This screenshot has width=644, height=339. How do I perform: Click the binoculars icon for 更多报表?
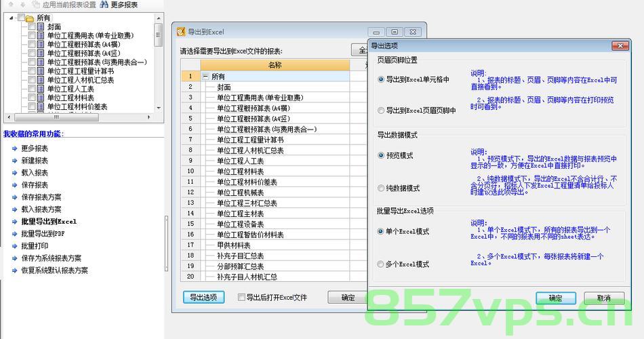pyautogui.click(x=104, y=5)
